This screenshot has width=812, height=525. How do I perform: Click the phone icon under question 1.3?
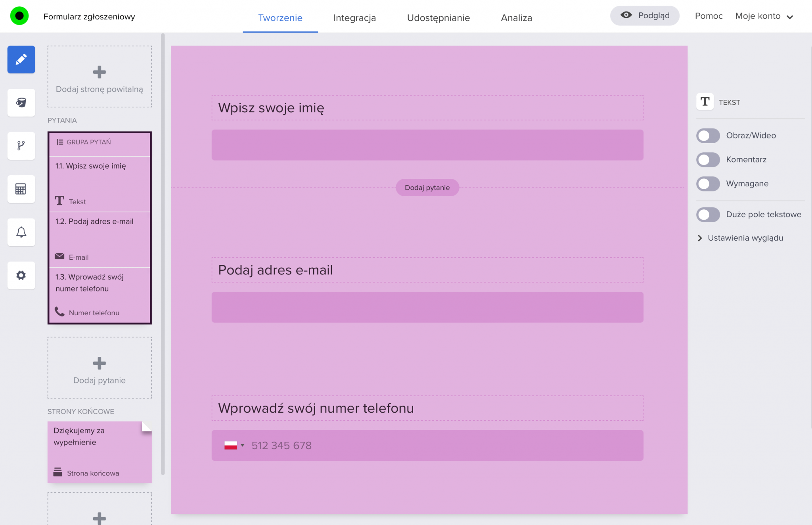click(x=59, y=312)
